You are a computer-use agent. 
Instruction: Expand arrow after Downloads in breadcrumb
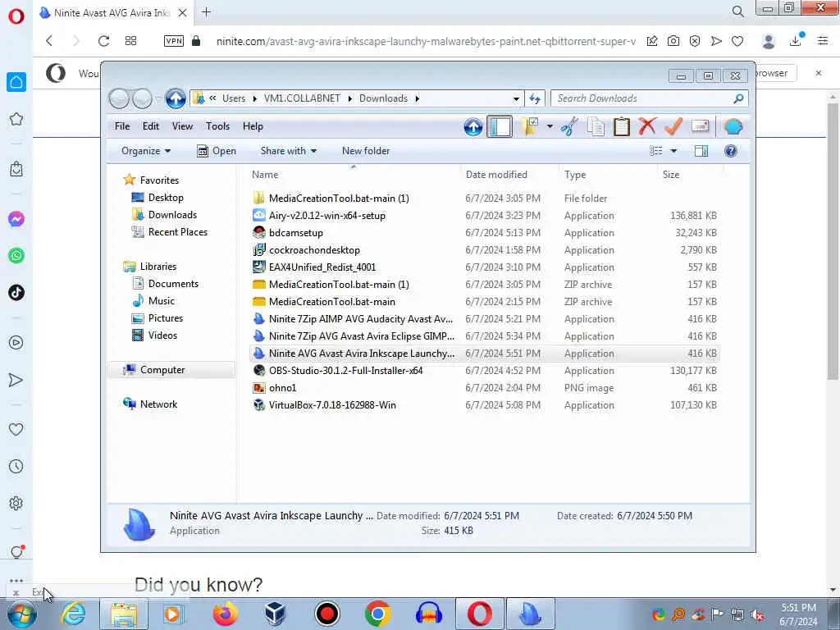[417, 98]
